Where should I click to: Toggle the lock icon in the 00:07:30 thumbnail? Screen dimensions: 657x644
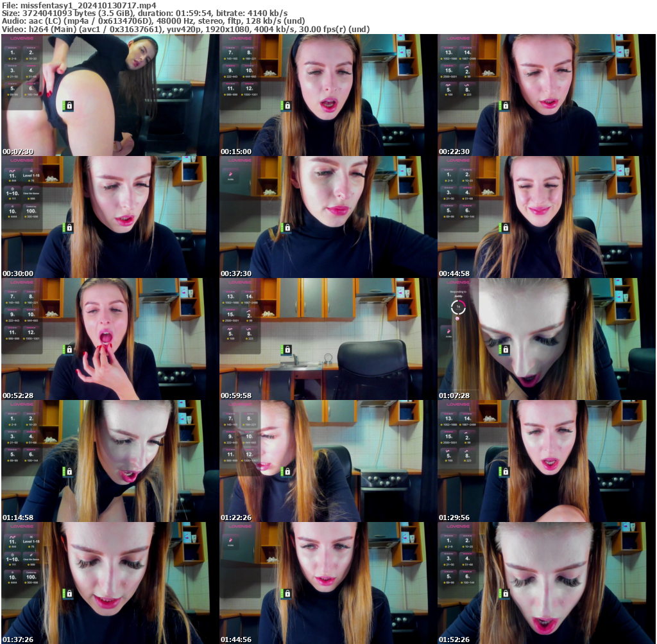69,105
